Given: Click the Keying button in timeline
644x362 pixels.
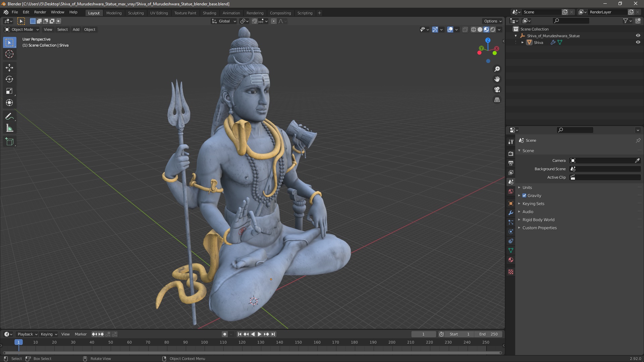Looking at the screenshot, I should point(49,334).
